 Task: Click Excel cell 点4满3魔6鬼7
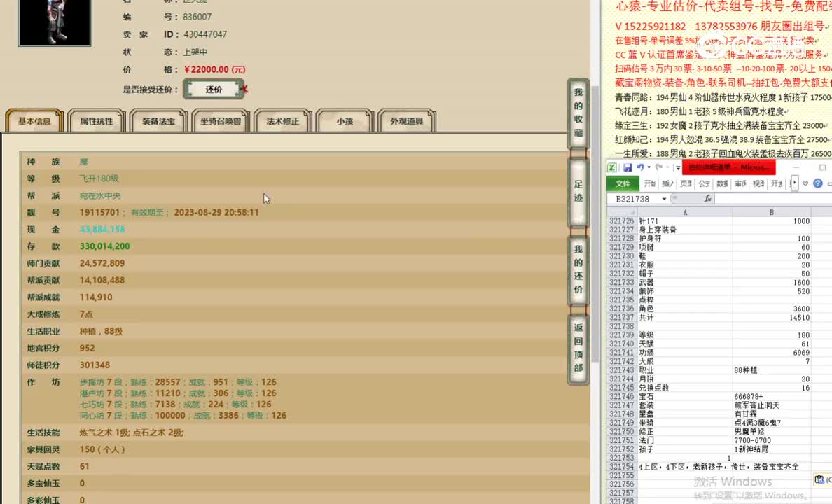[772, 423]
